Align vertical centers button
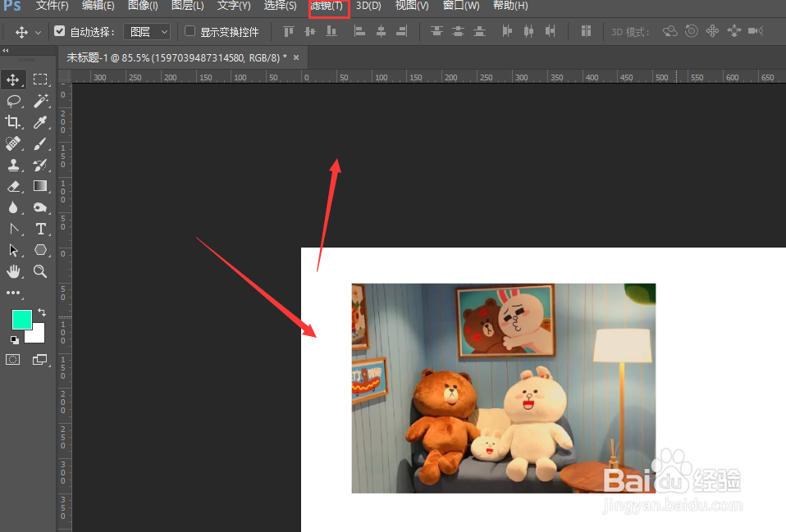This screenshot has width=786, height=532. 310,31
